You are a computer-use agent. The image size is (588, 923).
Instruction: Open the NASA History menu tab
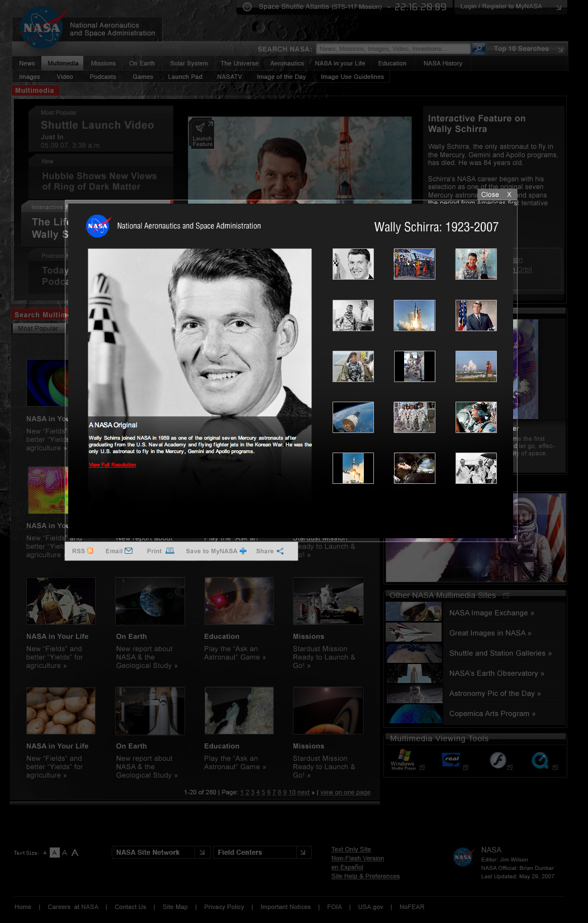click(443, 63)
